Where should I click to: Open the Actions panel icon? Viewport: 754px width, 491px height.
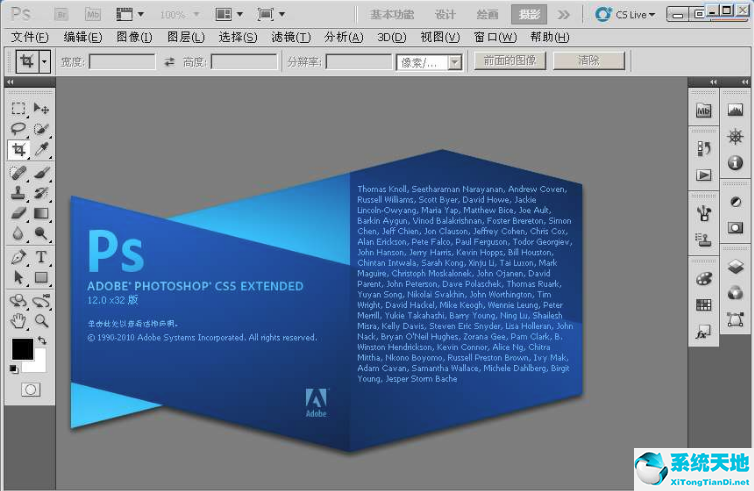pyautogui.click(x=704, y=175)
